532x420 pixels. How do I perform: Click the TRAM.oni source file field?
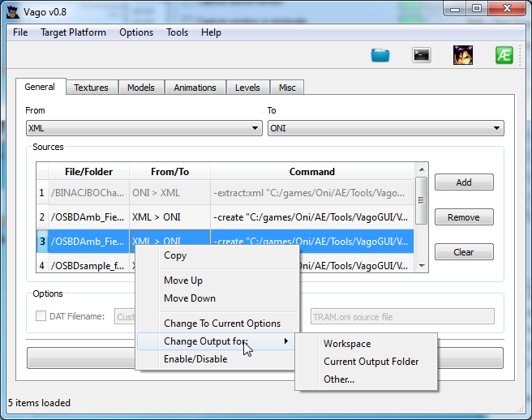pyautogui.click(x=402, y=316)
